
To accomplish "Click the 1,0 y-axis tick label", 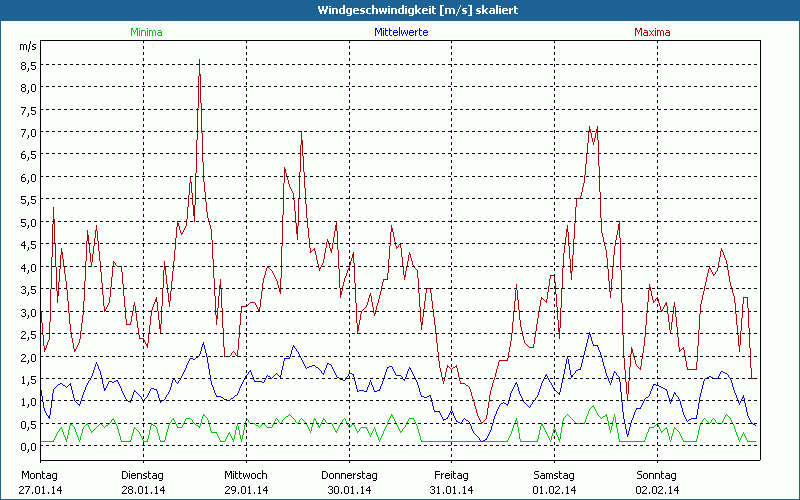I will 28,401.
